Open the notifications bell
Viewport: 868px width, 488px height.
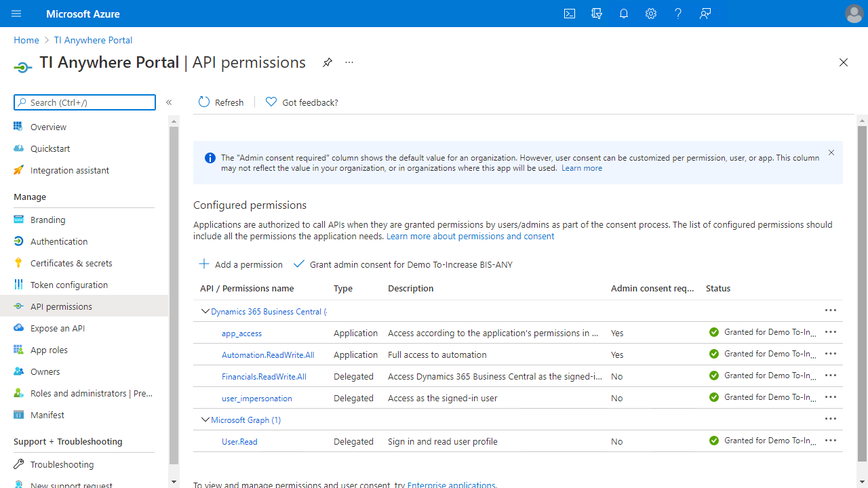click(624, 14)
